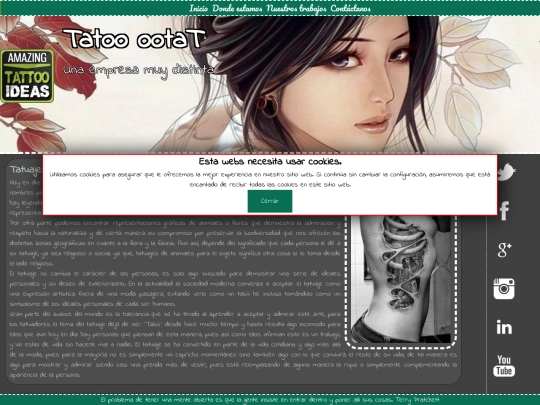This screenshot has height=405, width=540.
Task: Open the Facebook icon in sidebar
Action: (504, 211)
